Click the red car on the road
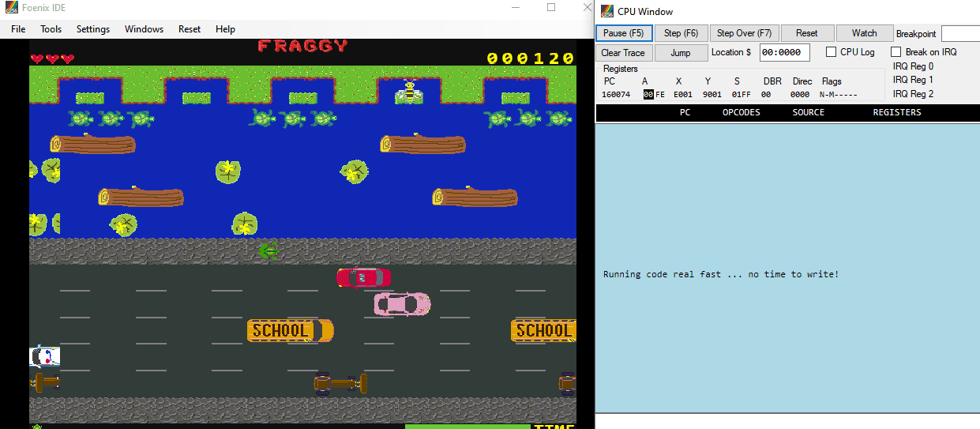The height and width of the screenshot is (429, 980). (363, 277)
